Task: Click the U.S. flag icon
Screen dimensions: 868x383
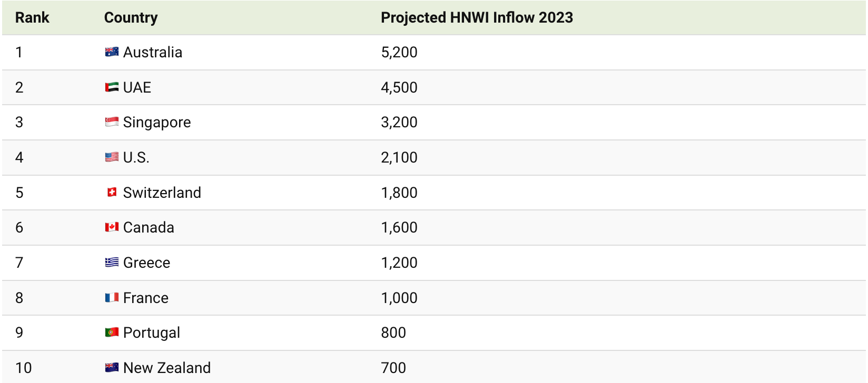Action: (x=112, y=157)
